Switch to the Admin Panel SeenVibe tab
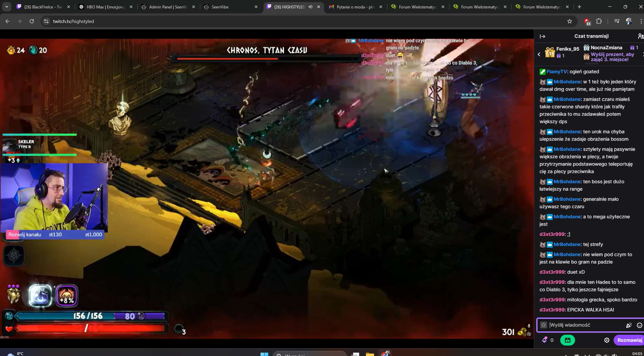 (168, 7)
